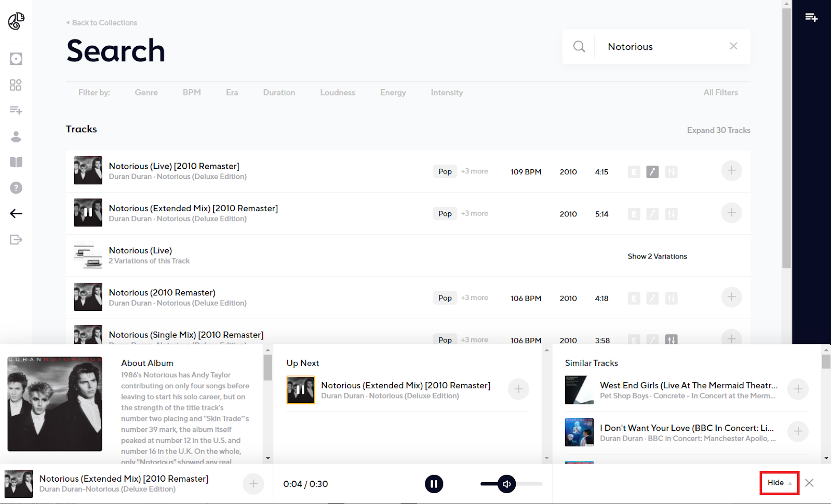Add now-playing track to playlist in player bar

pos(253,484)
